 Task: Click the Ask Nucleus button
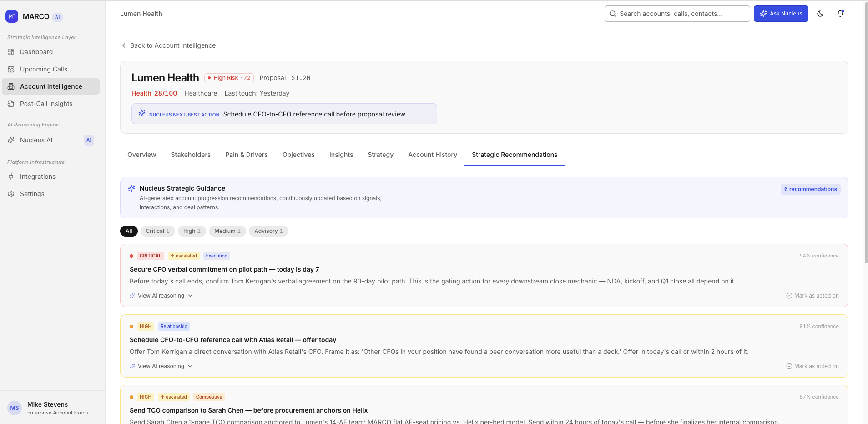click(781, 14)
